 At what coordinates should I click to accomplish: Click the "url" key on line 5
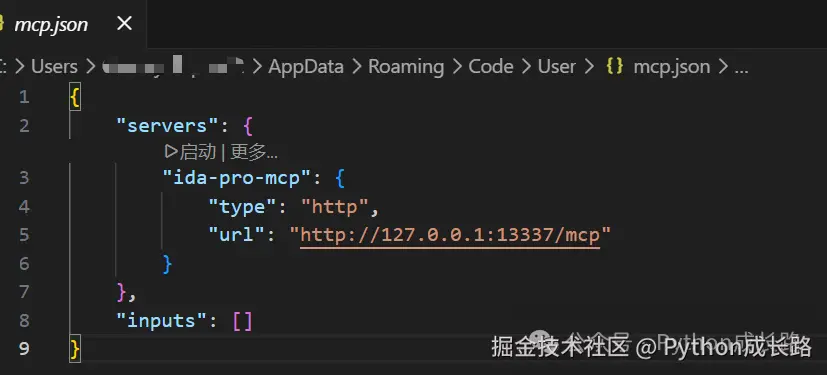[x=237, y=235]
